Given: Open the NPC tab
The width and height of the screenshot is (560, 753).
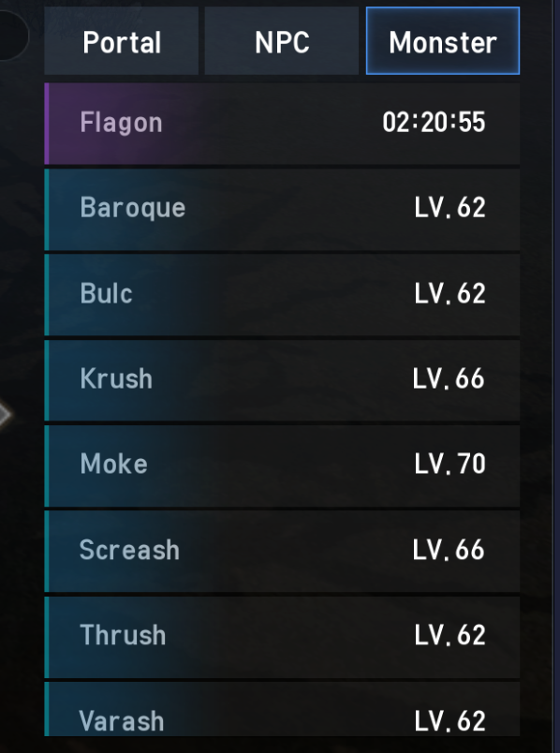Looking at the screenshot, I should [x=282, y=41].
